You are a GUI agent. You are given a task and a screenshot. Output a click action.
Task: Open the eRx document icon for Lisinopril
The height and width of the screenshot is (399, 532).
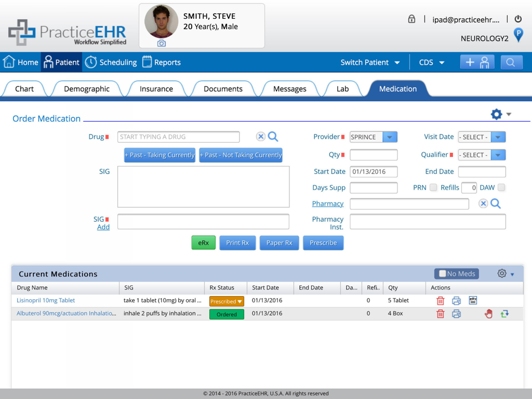(473, 300)
